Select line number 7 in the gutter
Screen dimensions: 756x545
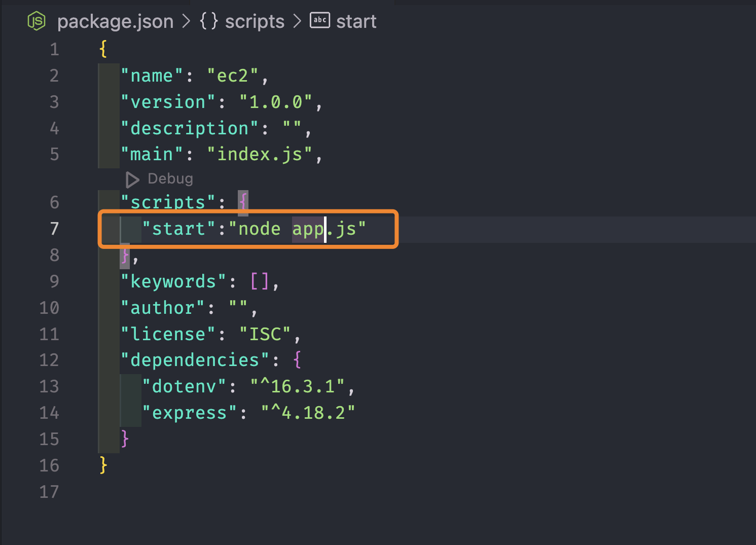[x=54, y=229]
